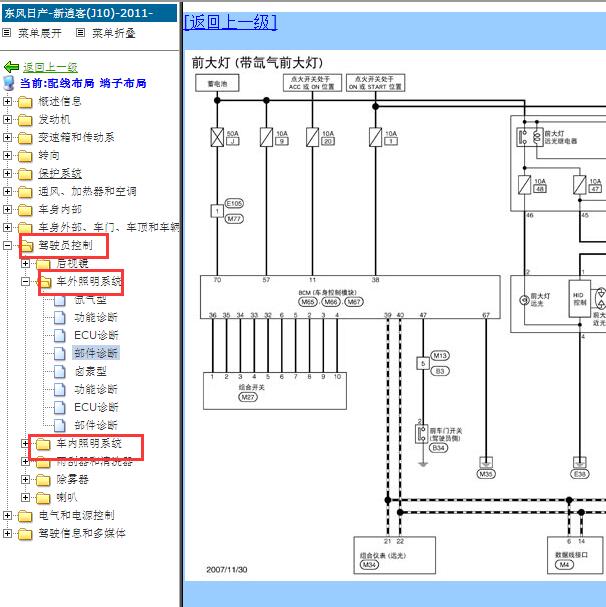Select 车身外部、车门、车顶 tree entry
Viewport: 606px width, 607px height.
point(109,227)
